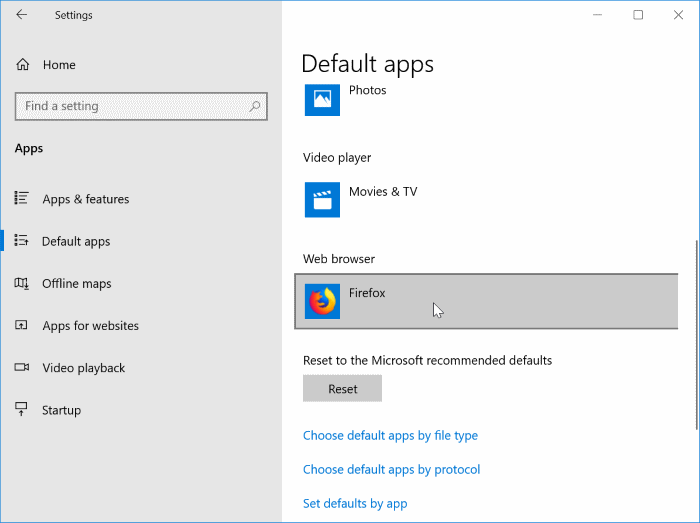Open Choose default apps by file type
The width and height of the screenshot is (700, 523).
point(390,435)
